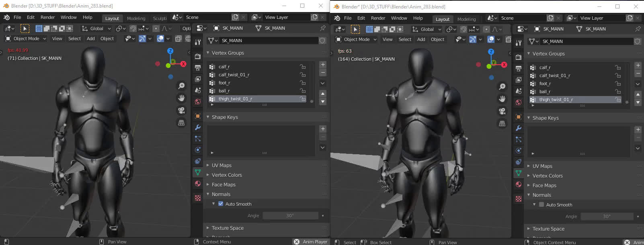
Task: Open the World properties tab in left window
Action: 198,101
